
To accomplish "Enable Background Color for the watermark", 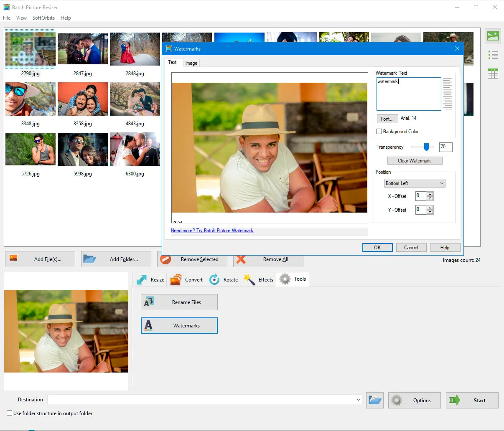I will (x=379, y=131).
